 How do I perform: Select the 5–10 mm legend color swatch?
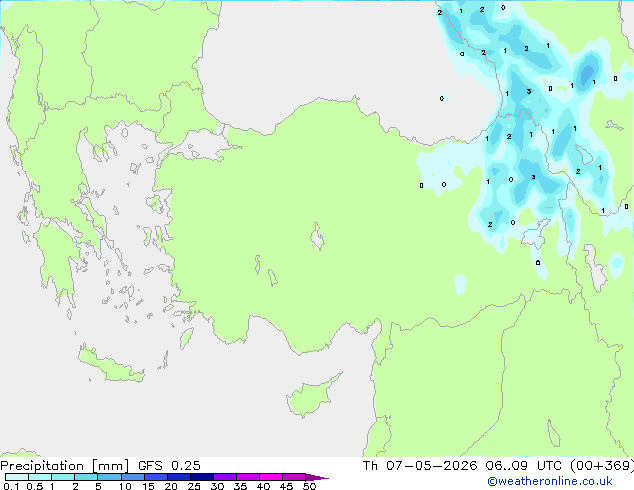109,477
